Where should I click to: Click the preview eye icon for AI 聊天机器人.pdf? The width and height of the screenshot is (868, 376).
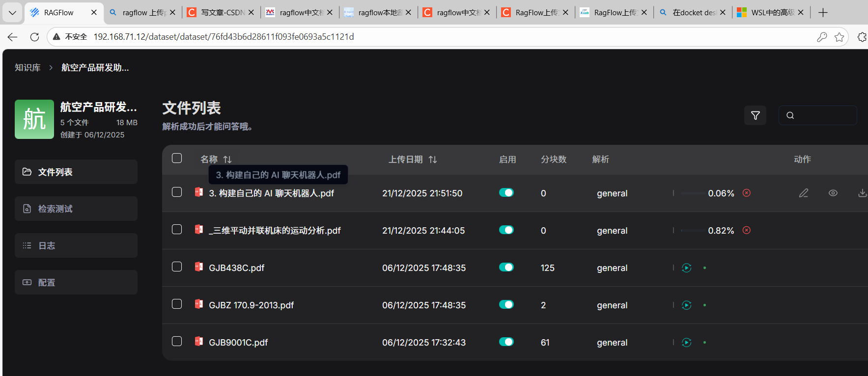tap(833, 193)
